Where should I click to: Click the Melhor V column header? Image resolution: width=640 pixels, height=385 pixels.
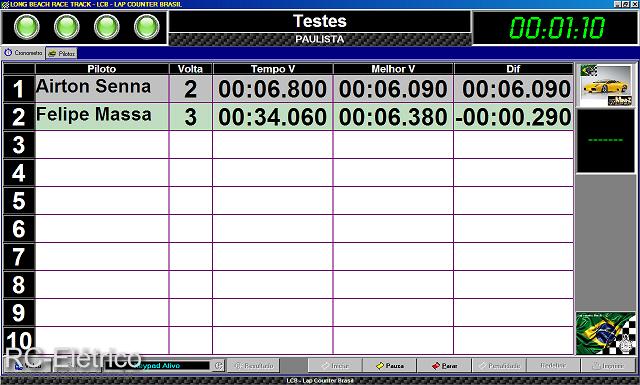393,69
